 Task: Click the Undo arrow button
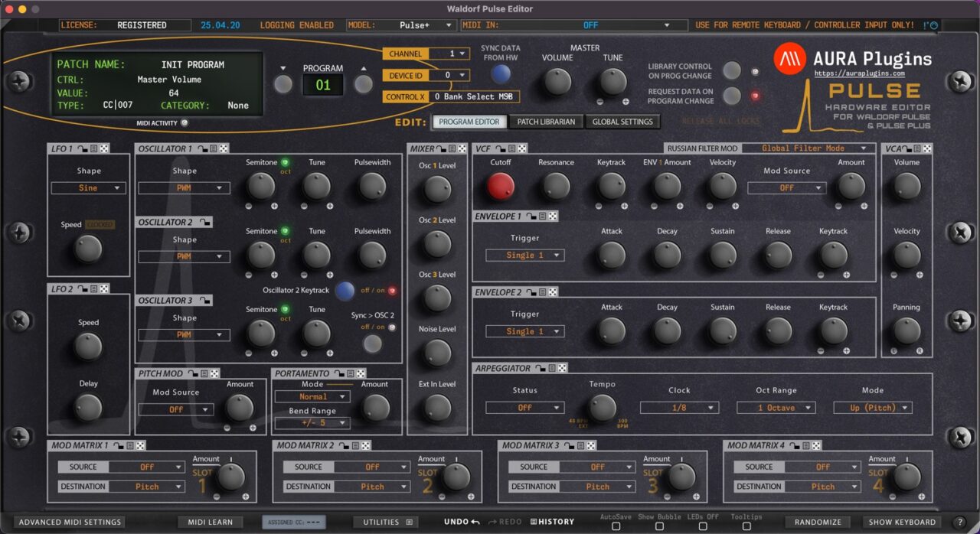point(462,522)
